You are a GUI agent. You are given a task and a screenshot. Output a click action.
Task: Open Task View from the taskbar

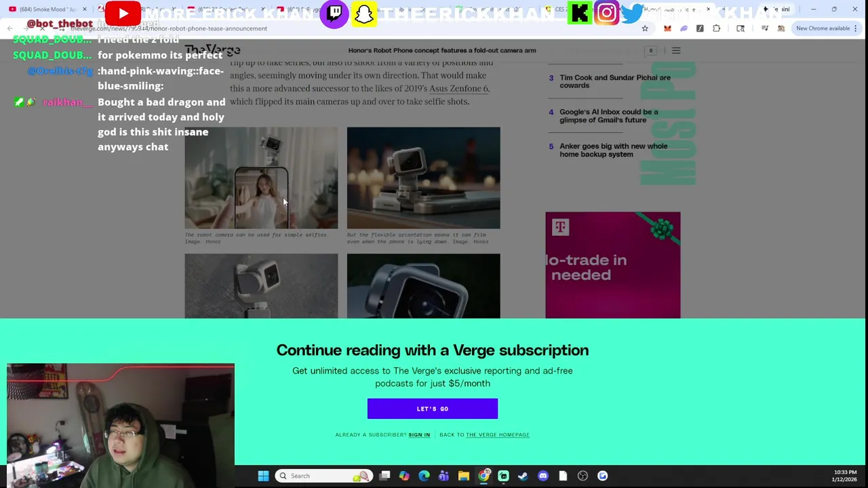coord(384,476)
